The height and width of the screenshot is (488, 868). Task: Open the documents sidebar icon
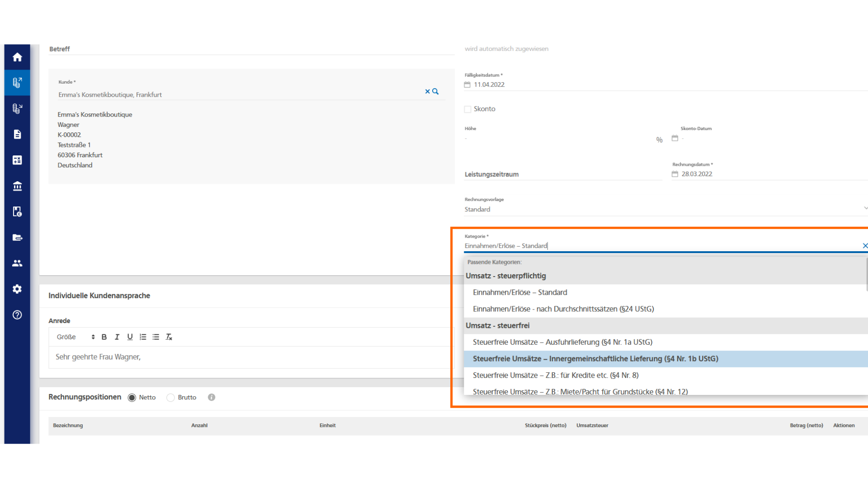pos(17,134)
